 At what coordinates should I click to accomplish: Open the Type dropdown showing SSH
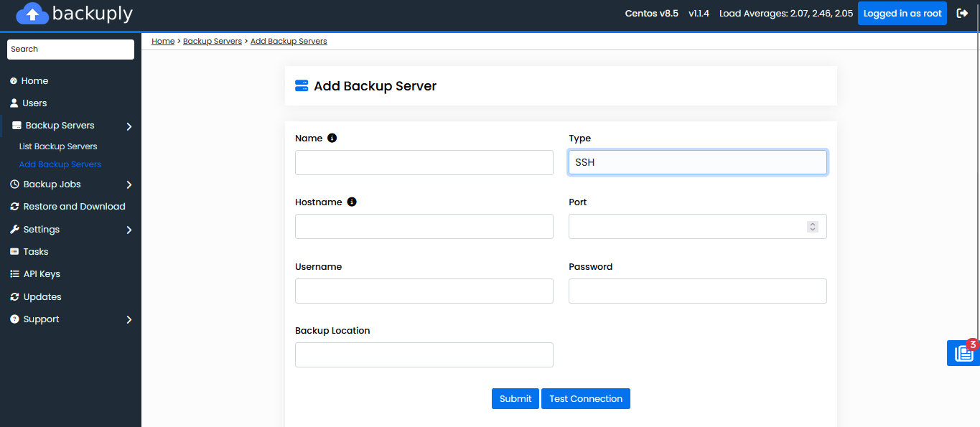(697, 162)
